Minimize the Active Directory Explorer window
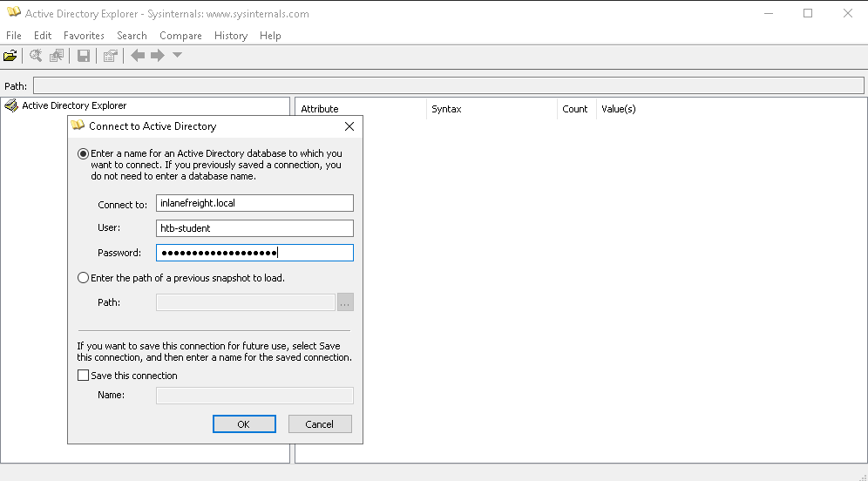Screen dimensions: 868x481 point(769,13)
